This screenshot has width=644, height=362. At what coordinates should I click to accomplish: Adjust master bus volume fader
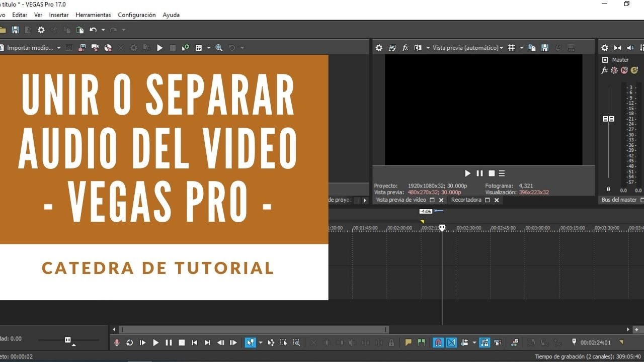(x=608, y=119)
